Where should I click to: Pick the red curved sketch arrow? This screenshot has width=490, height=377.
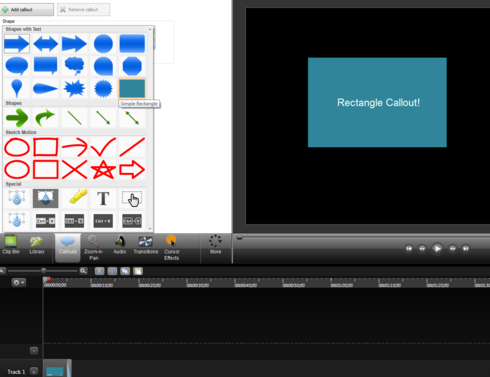point(74,147)
